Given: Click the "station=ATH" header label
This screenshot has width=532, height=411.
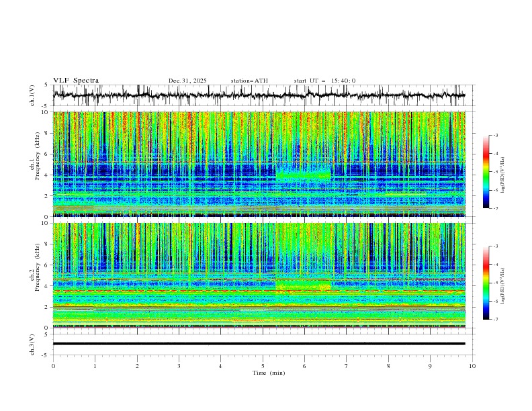Looking at the screenshot, I should coord(249,81).
